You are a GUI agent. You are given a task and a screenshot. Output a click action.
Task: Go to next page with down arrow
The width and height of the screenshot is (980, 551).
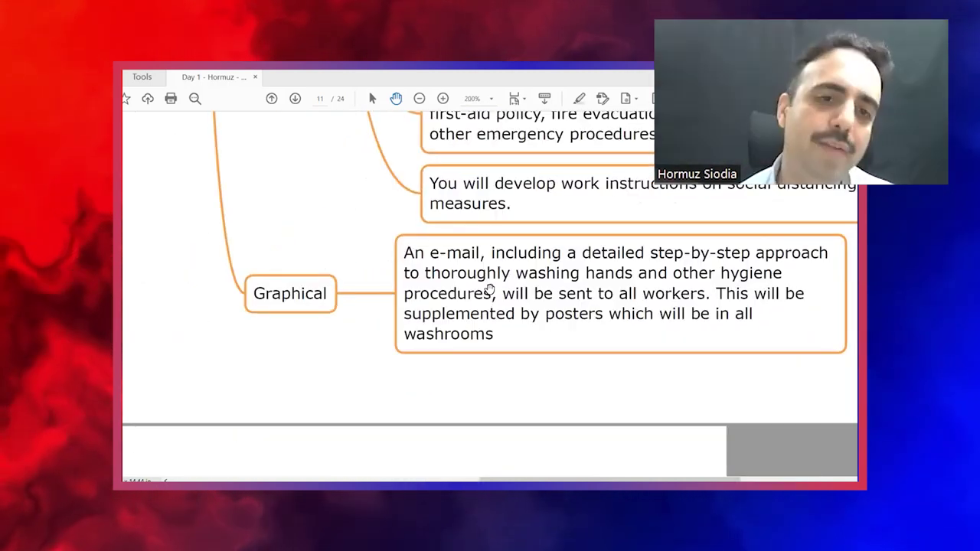[295, 99]
